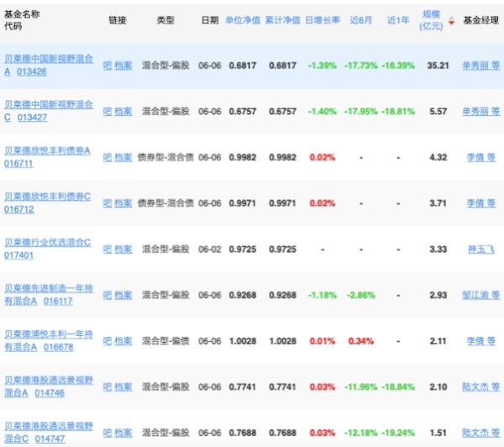504x447 pixels.
Task: Select the 06-02 date cell
Action: (x=209, y=250)
